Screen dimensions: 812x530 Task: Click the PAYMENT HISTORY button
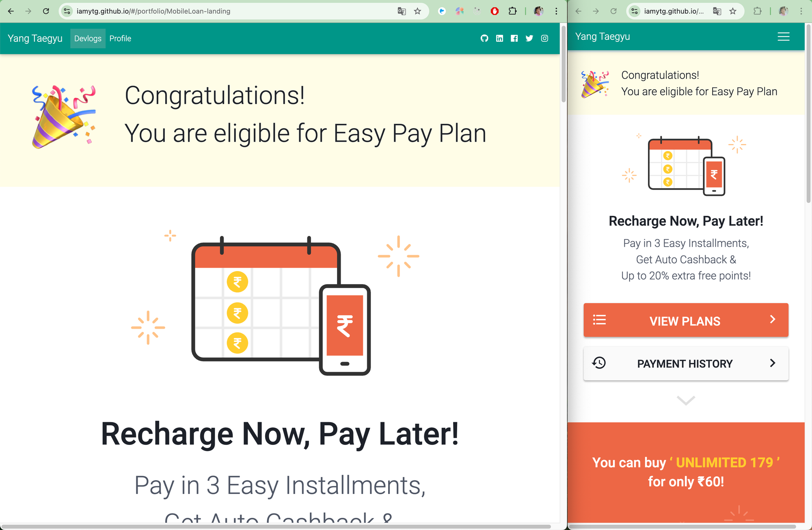pyautogui.click(x=686, y=364)
